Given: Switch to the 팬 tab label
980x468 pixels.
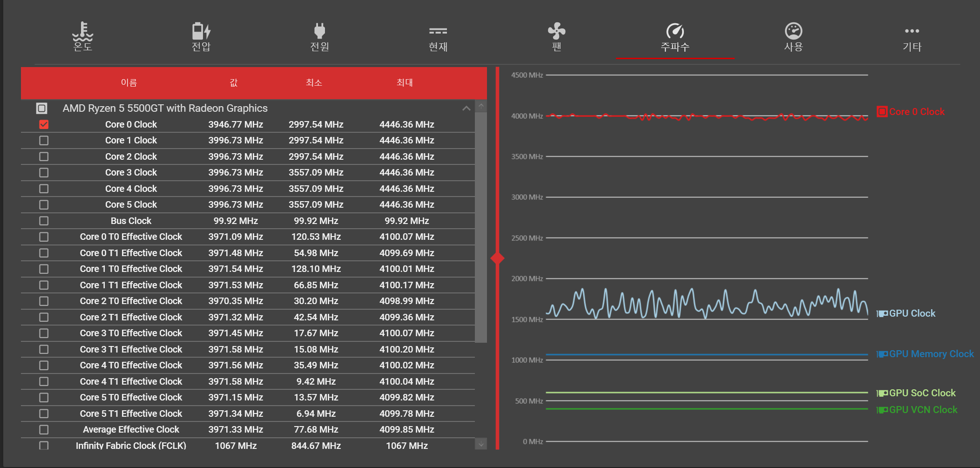Looking at the screenshot, I should coord(556,47).
